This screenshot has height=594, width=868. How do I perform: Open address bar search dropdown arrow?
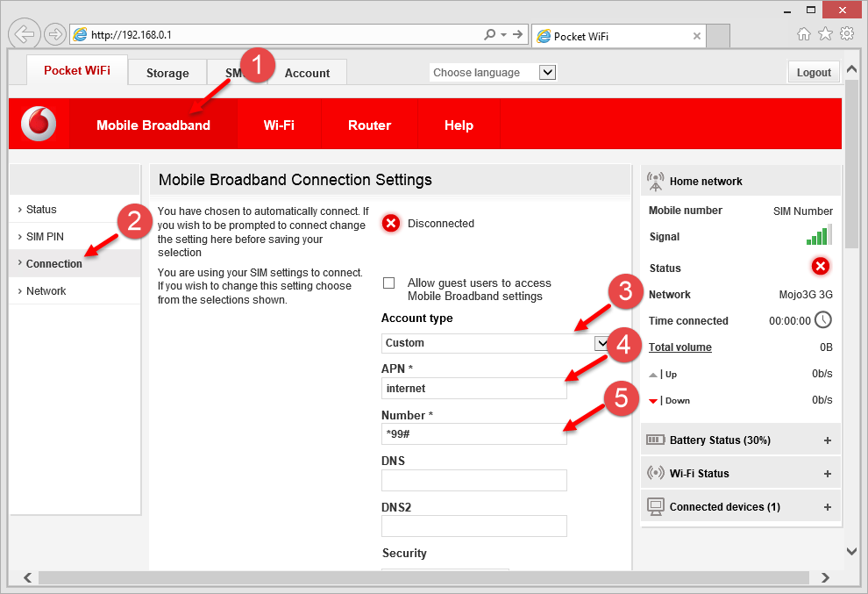tap(504, 34)
